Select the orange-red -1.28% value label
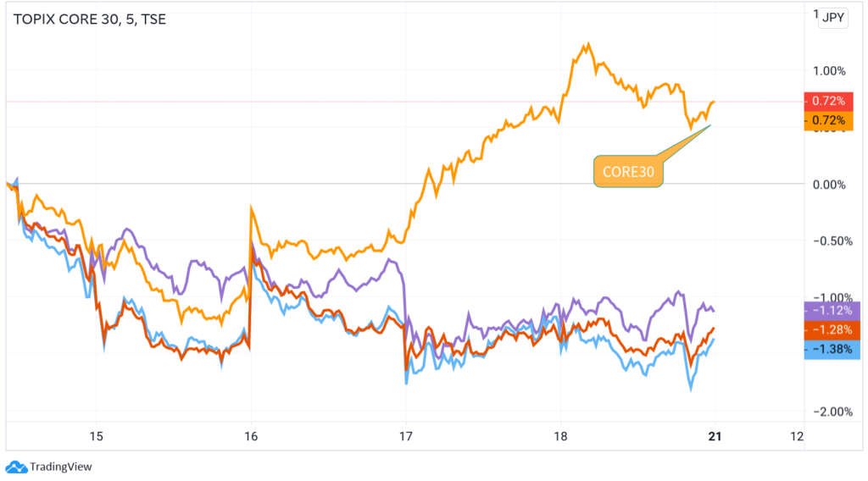Image resolution: width=868 pixels, height=481 pixels. point(831,329)
